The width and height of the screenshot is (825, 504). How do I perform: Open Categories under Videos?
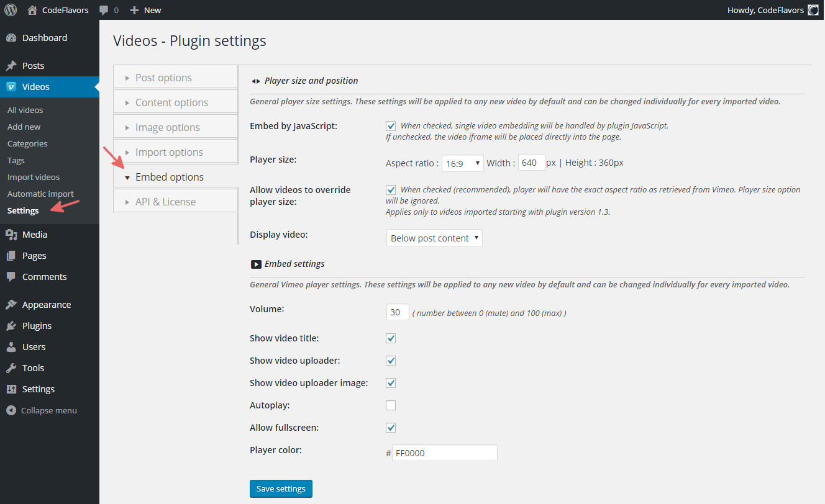pos(27,143)
